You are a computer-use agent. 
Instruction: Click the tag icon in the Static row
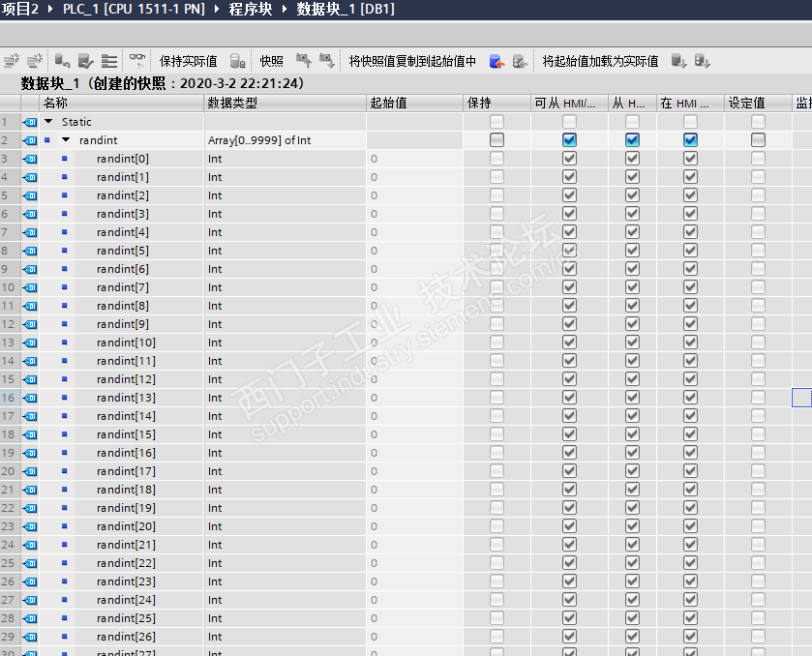(x=30, y=122)
